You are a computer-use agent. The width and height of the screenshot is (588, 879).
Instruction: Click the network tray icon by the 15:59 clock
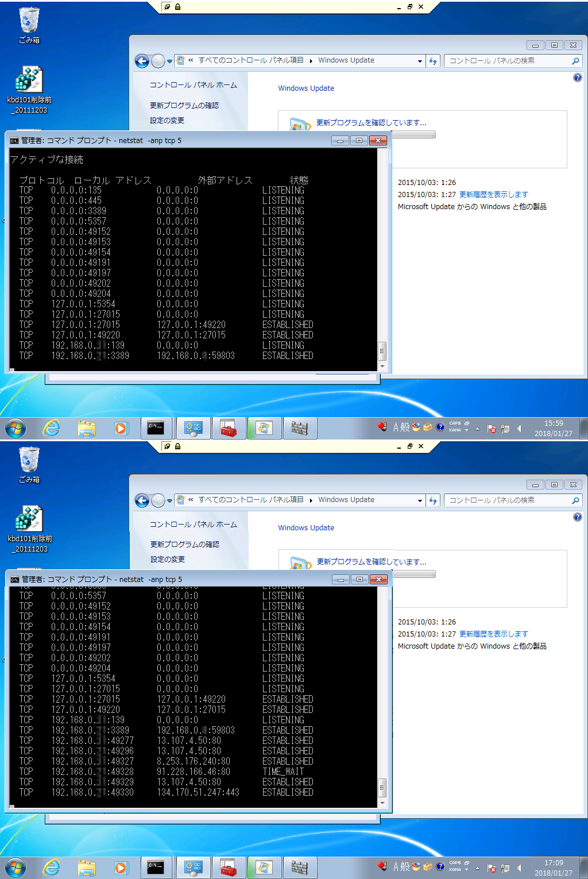[505, 429]
